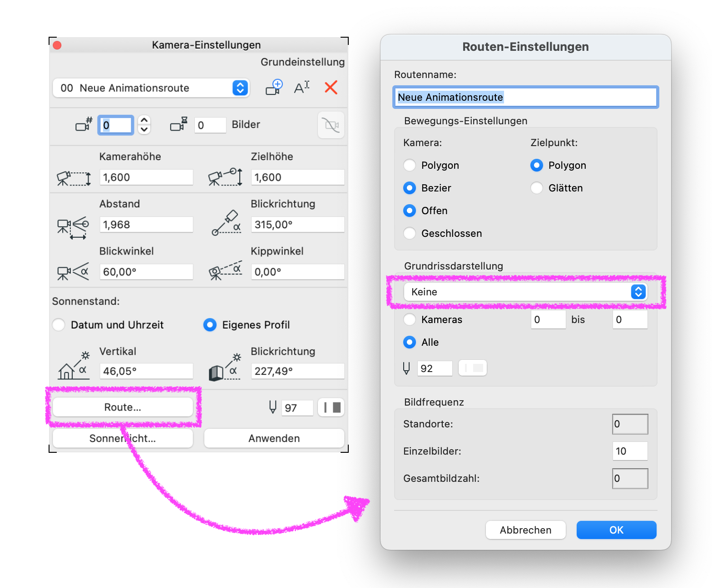This screenshot has width=712, height=588.
Task: Click the pen icon in Kamera-Einstellungen
Action: coord(272,407)
